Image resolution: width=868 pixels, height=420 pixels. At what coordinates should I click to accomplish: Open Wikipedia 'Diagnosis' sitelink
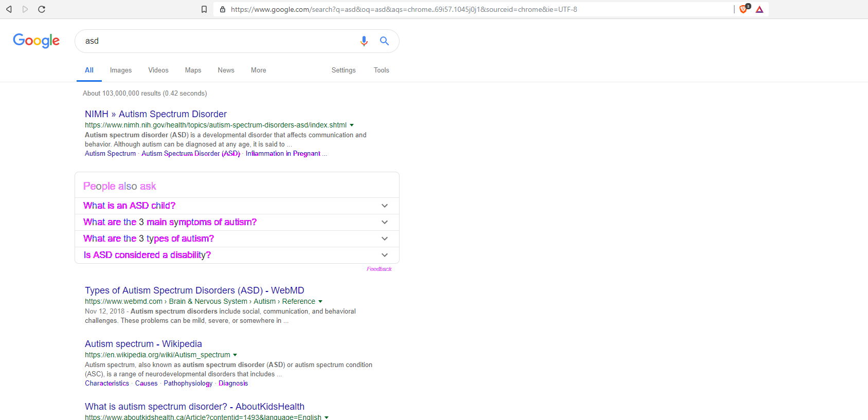[x=233, y=384]
